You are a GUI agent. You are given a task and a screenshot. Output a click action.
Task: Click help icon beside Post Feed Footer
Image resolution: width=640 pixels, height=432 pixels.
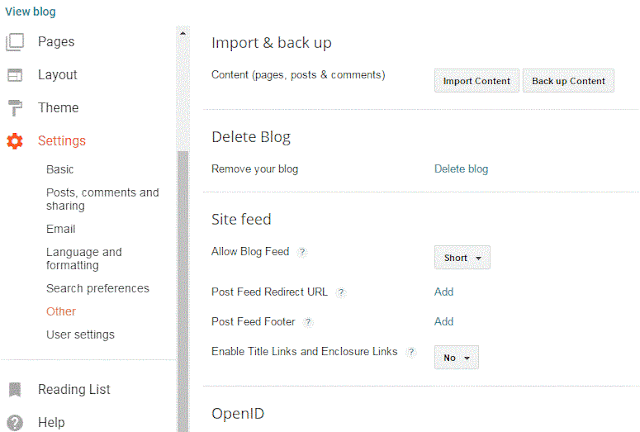point(308,322)
